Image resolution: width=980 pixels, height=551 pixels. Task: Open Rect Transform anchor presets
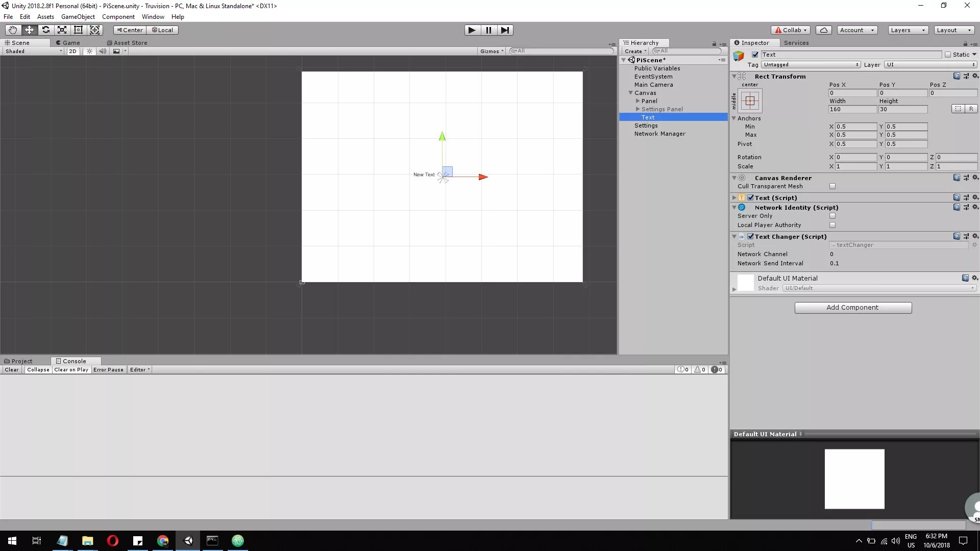pos(750,101)
